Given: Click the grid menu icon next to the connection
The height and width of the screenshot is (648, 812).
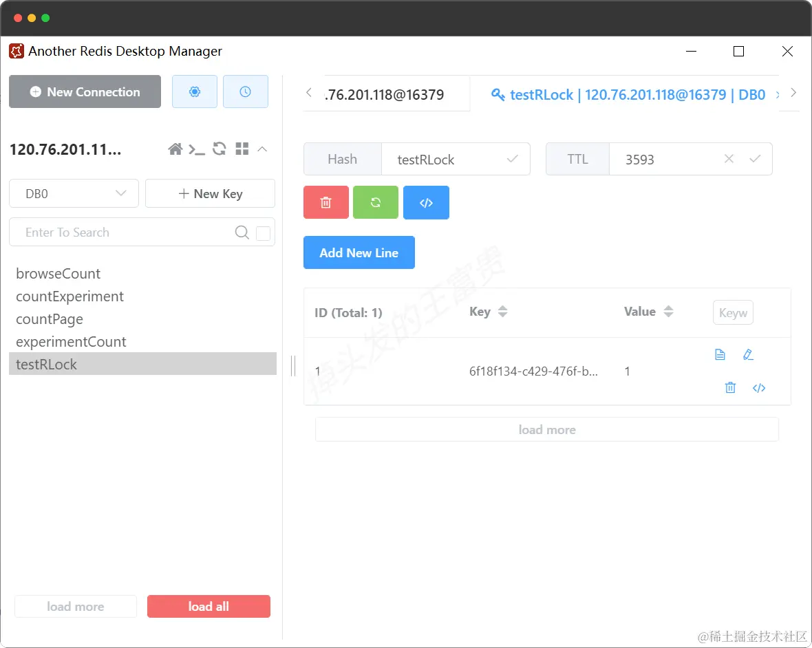Looking at the screenshot, I should [x=242, y=149].
